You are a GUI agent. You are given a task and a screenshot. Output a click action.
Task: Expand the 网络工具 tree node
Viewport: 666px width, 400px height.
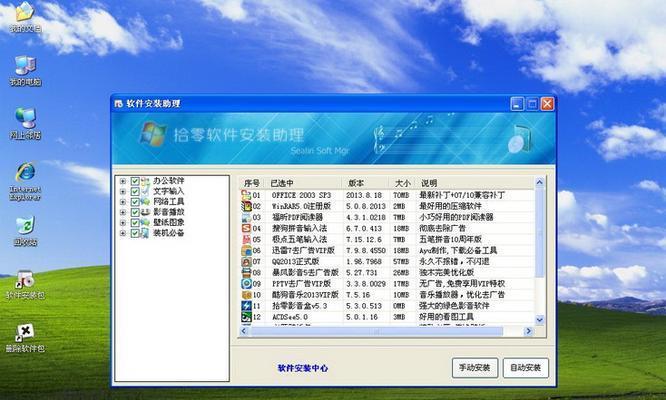(x=123, y=202)
